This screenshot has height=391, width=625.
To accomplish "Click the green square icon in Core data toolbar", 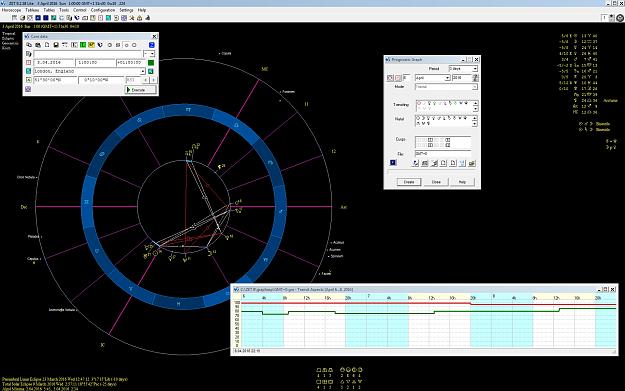I will (x=83, y=45).
